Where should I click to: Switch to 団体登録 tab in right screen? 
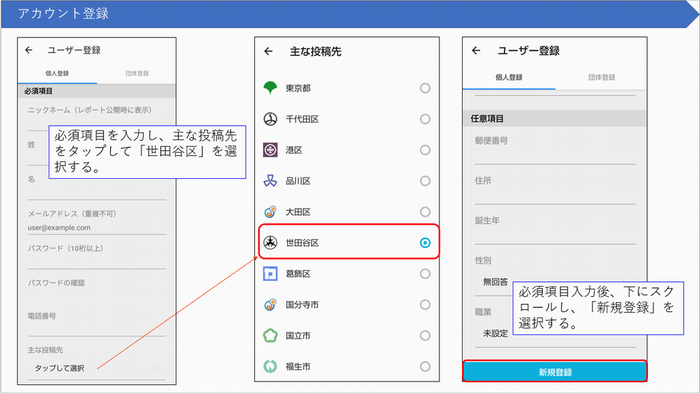601,77
